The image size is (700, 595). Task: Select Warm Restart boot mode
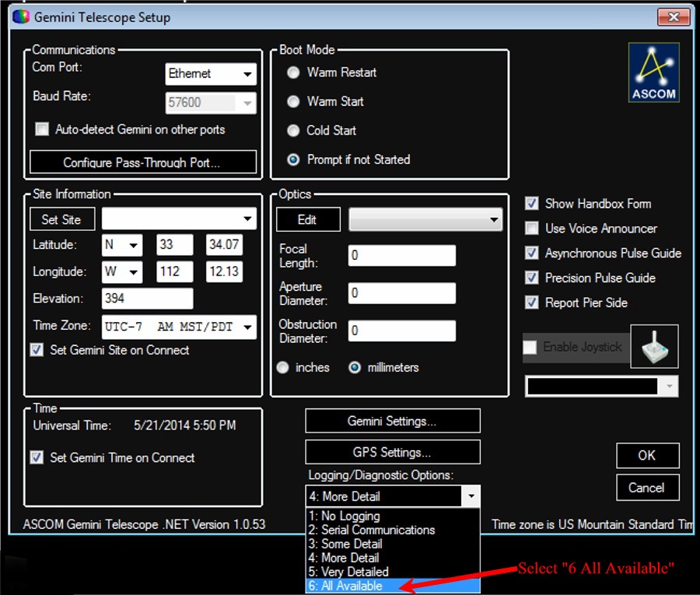pyautogui.click(x=293, y=72)
